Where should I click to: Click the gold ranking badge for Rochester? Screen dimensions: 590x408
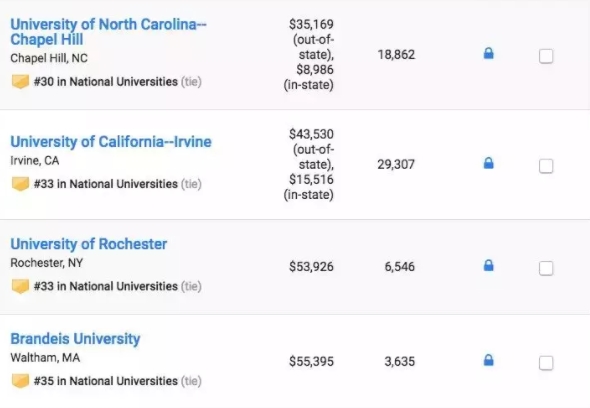point(20,286)
